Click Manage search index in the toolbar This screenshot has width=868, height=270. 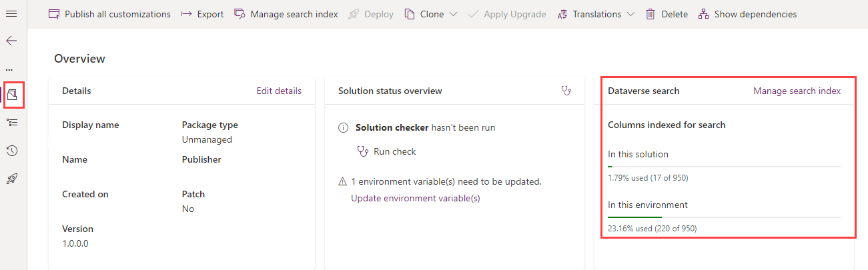click(x=286, y=14)
